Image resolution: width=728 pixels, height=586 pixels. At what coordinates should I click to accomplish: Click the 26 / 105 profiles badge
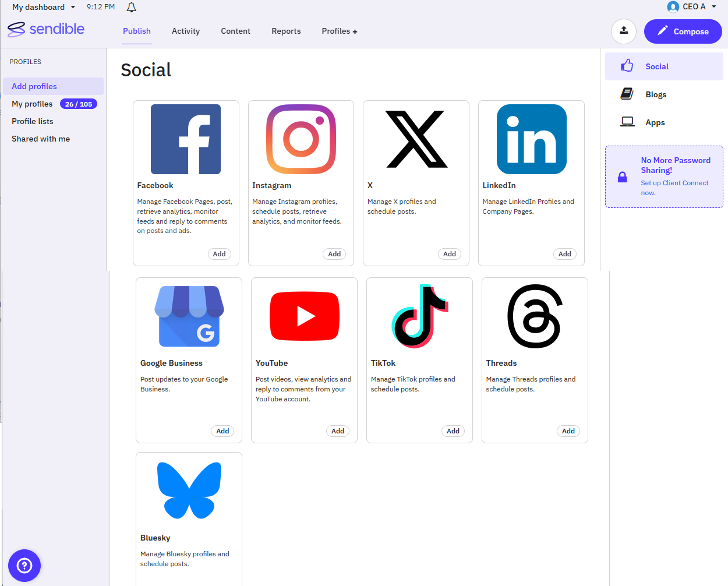click(79, 104)
